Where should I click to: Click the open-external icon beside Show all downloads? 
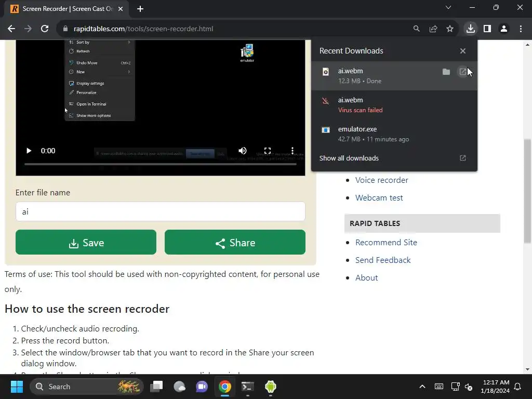(x=463, y=158)
